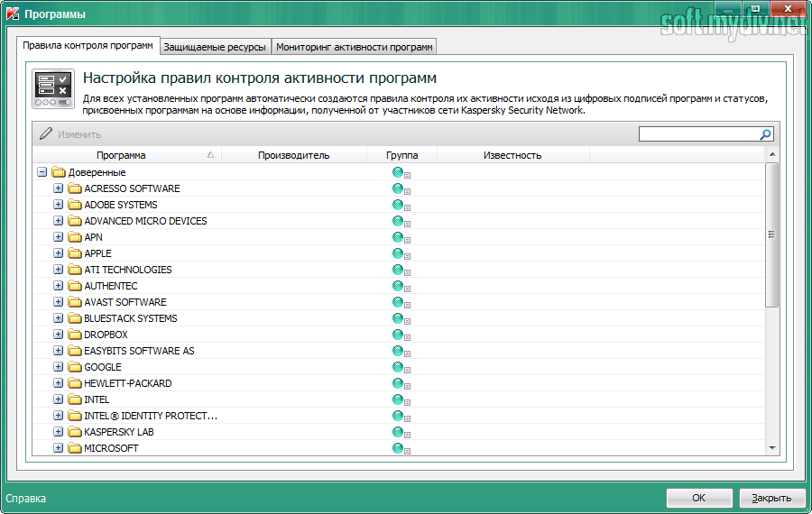Click the scrollbar up arrow
Image resolution: width=812 pixels, height=514 pixels.
click(772, 155)
